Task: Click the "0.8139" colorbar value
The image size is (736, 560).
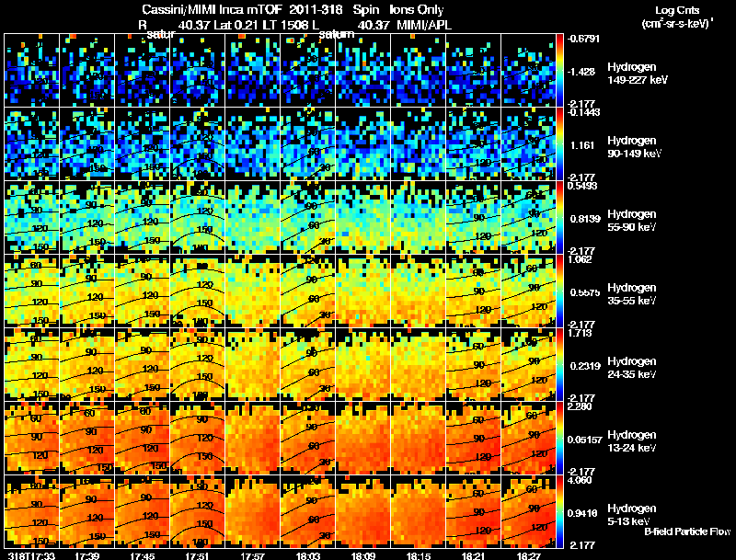Action: tap(585, 219)
